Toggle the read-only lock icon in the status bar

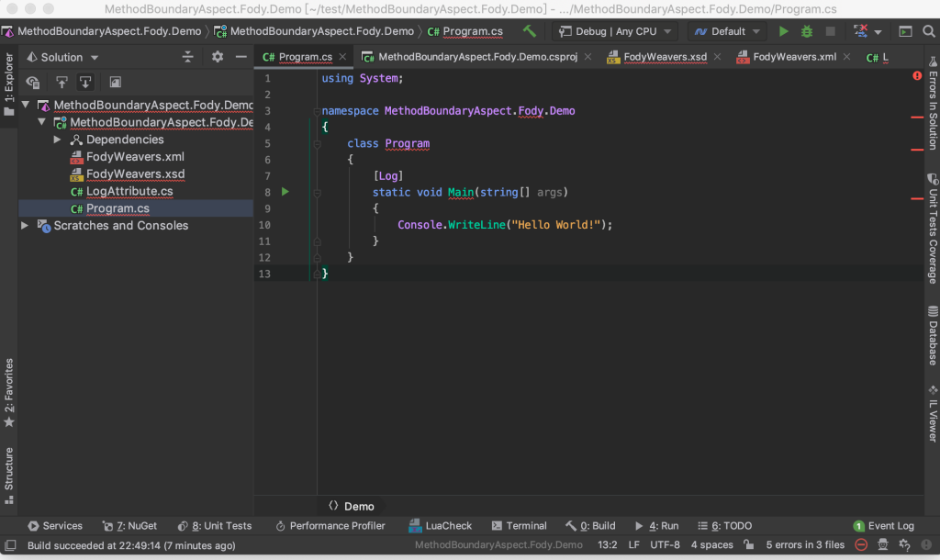pyautogui.click(x=749, y=545)
